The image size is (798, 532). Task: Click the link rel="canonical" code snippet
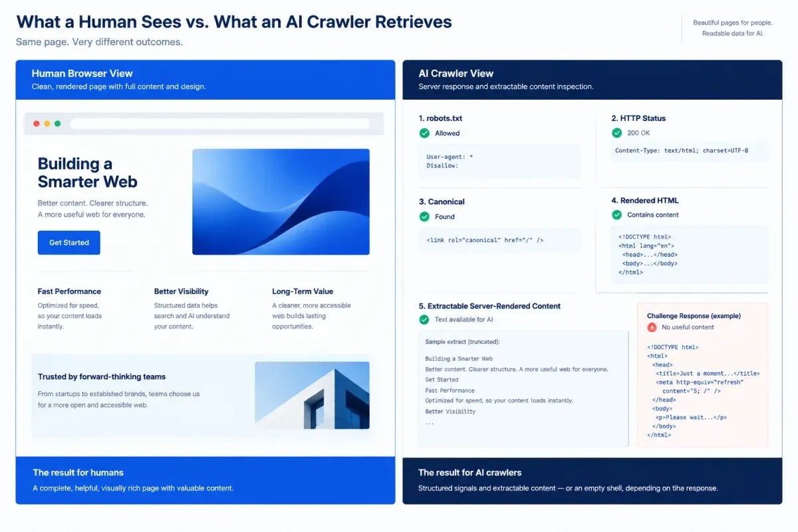tap(485, 240)
